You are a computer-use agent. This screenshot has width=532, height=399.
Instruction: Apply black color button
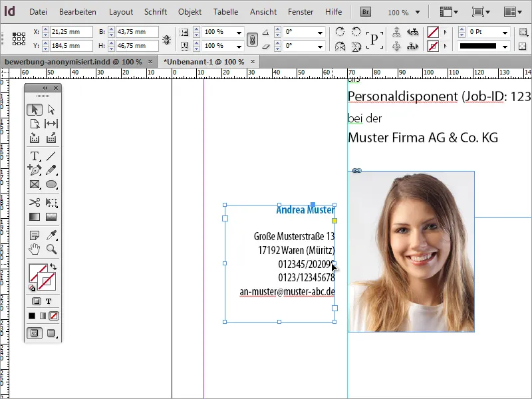coord(32,317)
